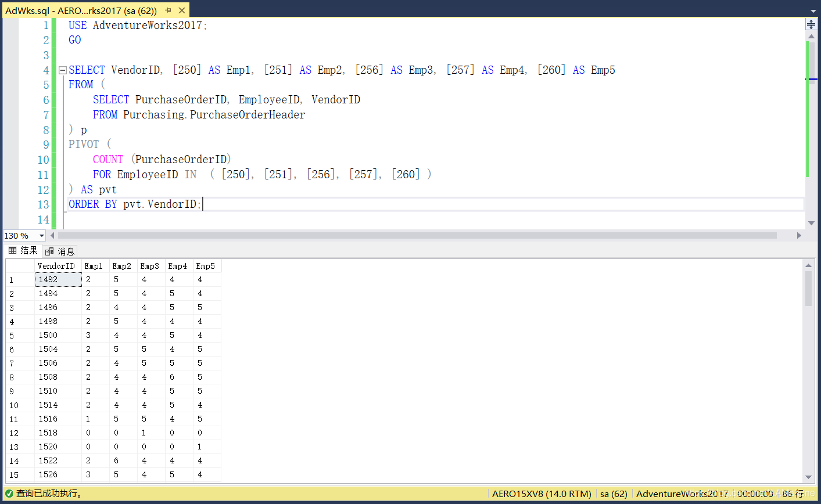Screen dimensions: 821x504
Task: Select VendorID cell 1500
Action: tap(58, 335)
